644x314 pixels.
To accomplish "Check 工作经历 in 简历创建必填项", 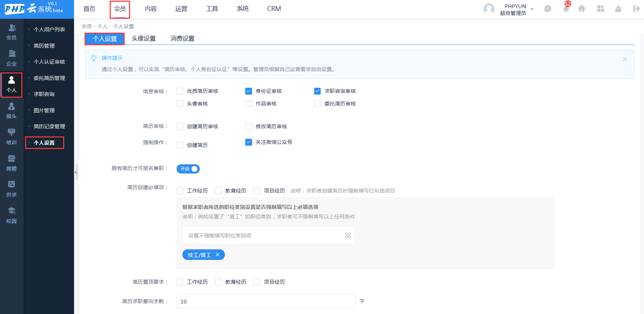I will (x=180, y=191).
